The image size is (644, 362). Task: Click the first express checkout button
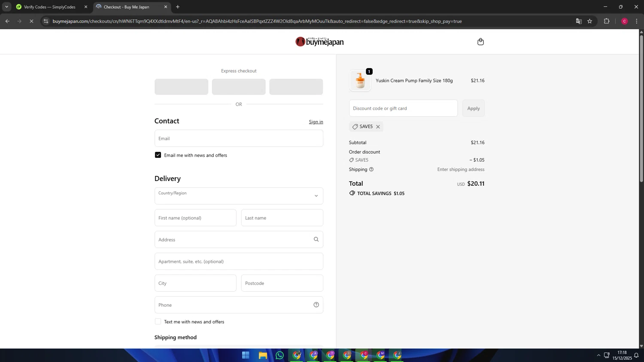point(181,87)
